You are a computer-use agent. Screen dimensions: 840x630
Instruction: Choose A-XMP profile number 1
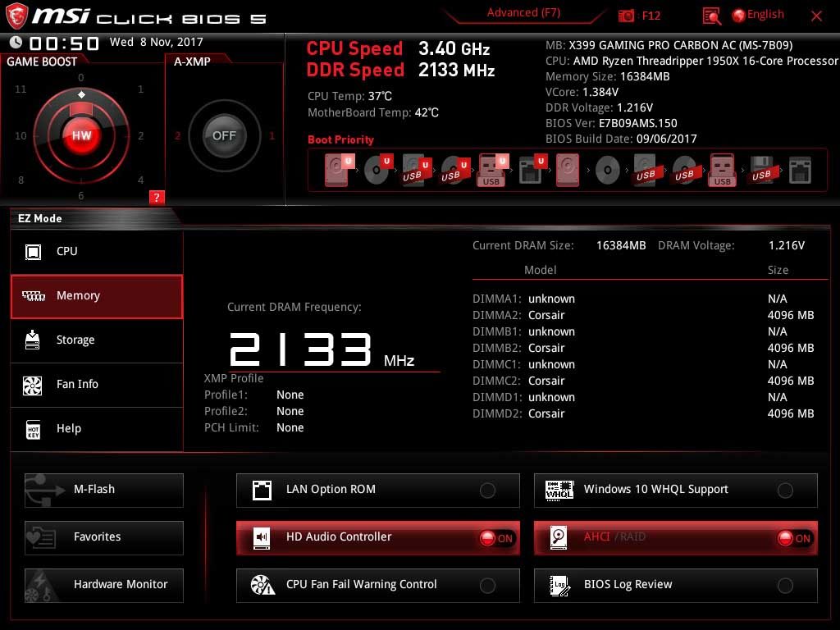[x=272, y=135]
